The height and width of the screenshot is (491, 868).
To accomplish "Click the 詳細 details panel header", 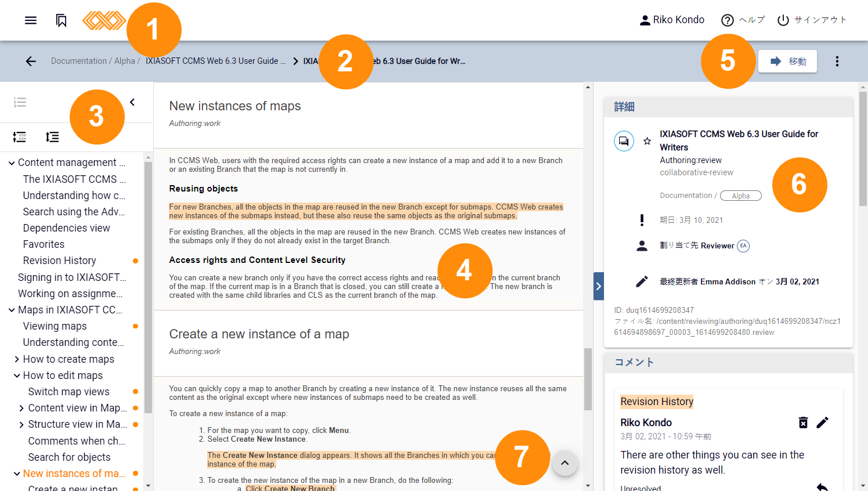I will coord(728,107).
